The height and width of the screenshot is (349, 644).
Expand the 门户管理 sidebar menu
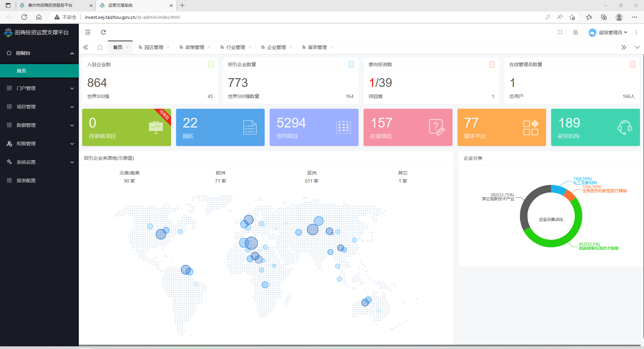[x=39, y=88]
